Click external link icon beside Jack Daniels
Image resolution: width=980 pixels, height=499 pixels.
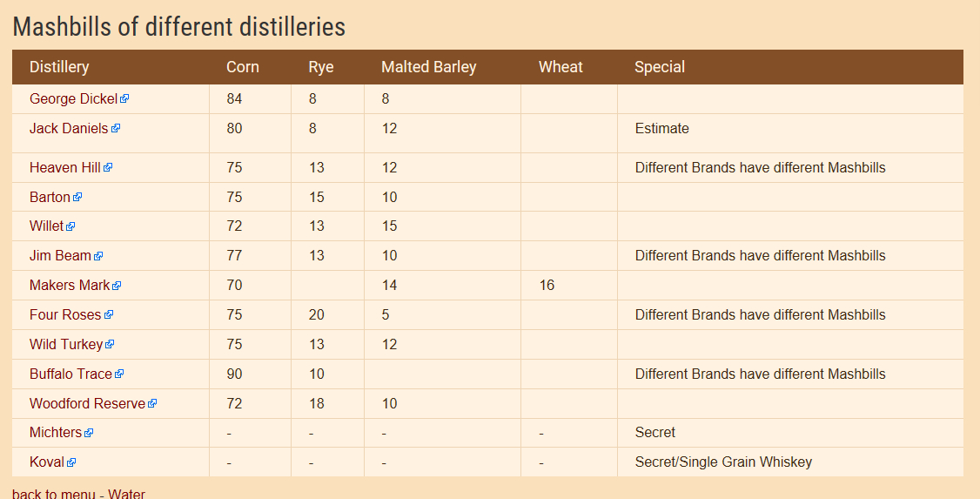coord(116,128)
